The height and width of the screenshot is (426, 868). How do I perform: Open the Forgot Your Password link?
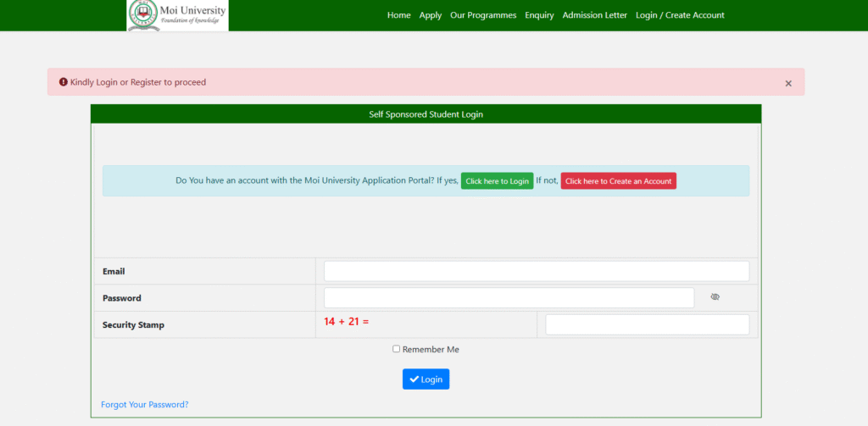pos(144,405)
